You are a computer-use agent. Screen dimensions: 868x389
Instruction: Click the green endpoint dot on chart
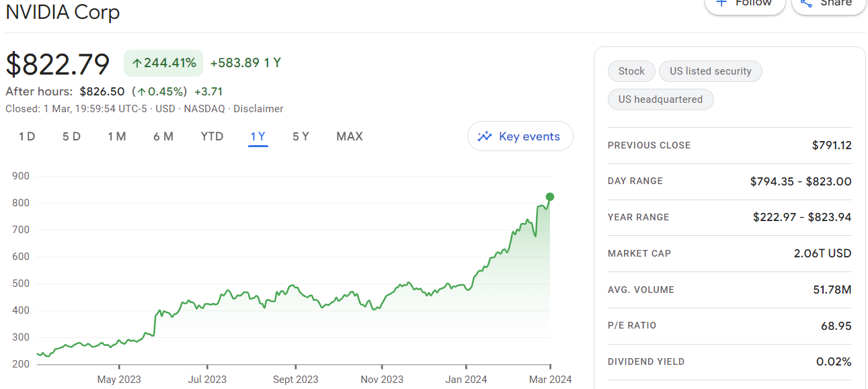(550, 197)
